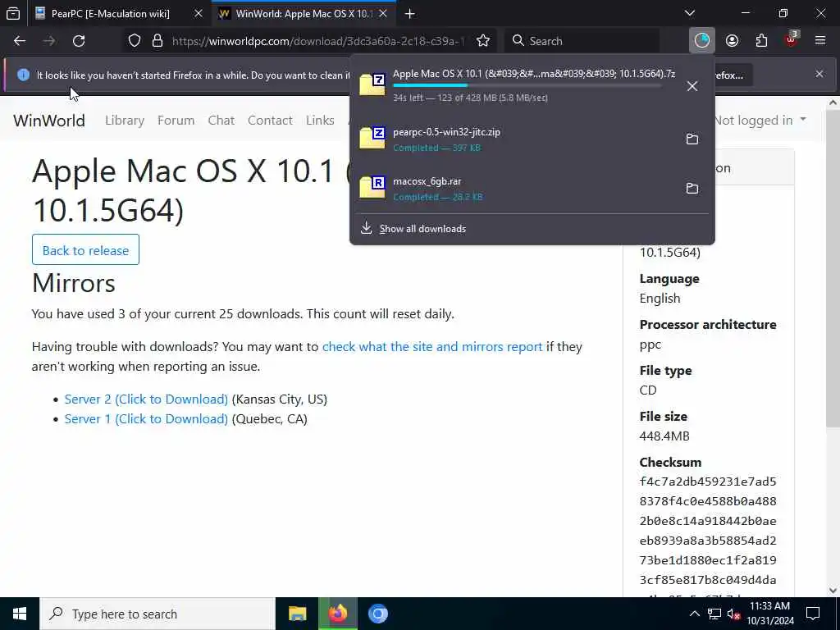Viewport: 840px width, 630px height.
Task: Cancel the Apple Mac OS X download
Action: point(692,85)
